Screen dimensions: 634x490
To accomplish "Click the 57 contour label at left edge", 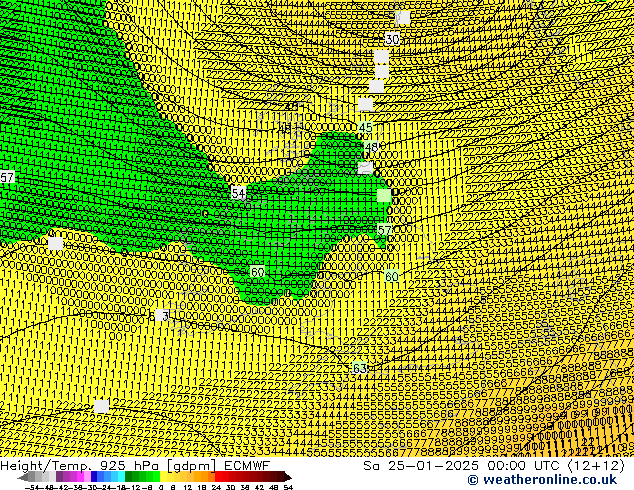I will [x=7, y=177].
